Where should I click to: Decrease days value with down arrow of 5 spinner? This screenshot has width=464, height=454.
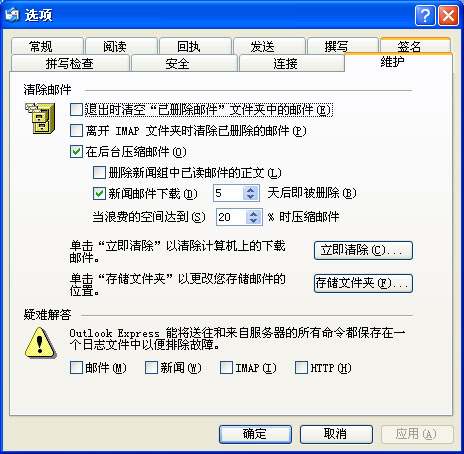[251, 197]
